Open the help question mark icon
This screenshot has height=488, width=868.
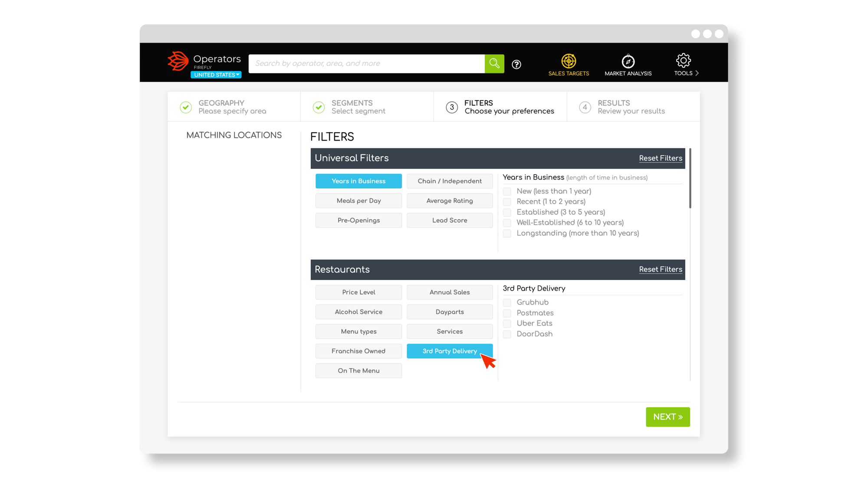(x=516, y=64)
